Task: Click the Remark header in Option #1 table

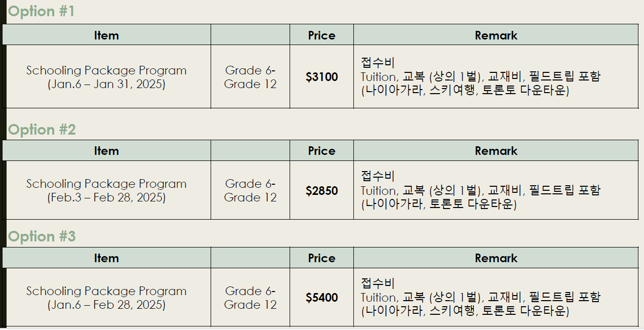Action: click(496, 35)
